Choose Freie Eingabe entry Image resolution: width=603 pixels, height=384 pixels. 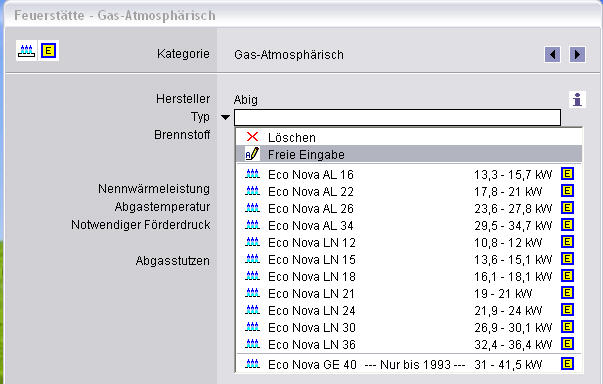pyautogui.click(x=409, y=155)
